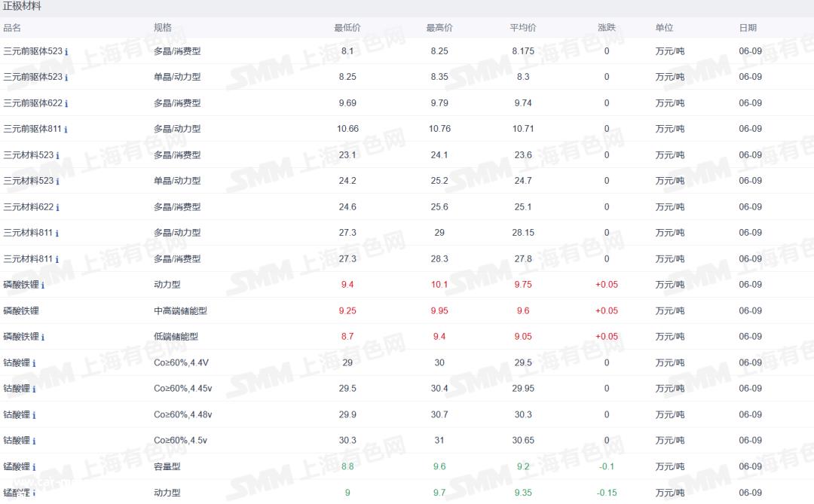Open info icon for 锰酸锂 容量型 row
This screenshot has height=504, width=814.
34,467
